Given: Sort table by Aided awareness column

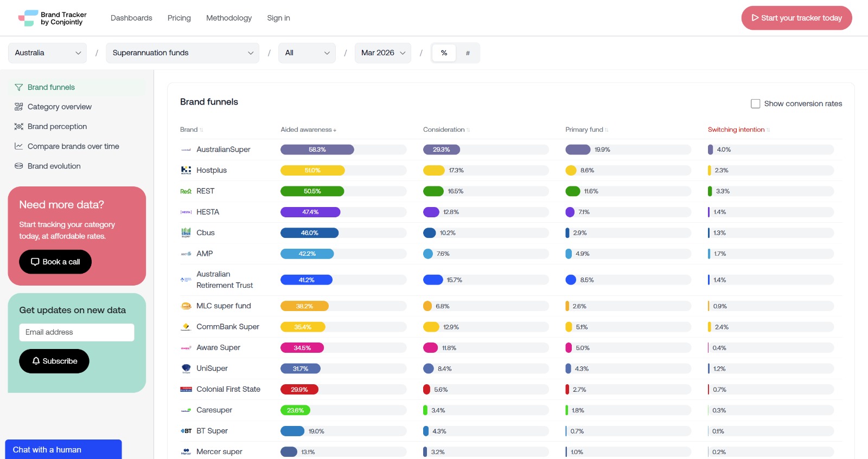Looking at the screenshot, I should coord(308,130).
